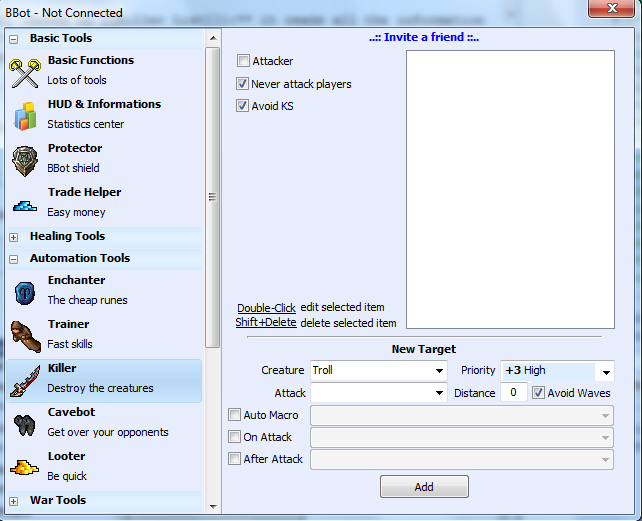Viewport: 642px width, 521px height.
Task: Open the Priority dropdown set to +3 High
Action: click(557, 371)
